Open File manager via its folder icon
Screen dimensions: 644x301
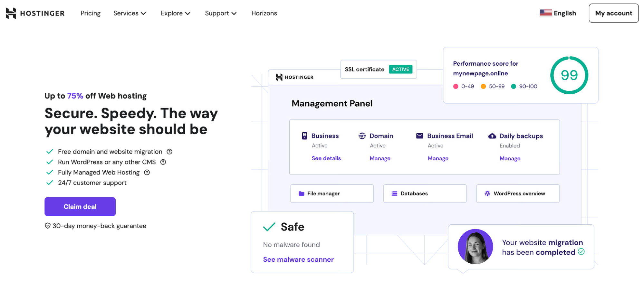(302, 193)
